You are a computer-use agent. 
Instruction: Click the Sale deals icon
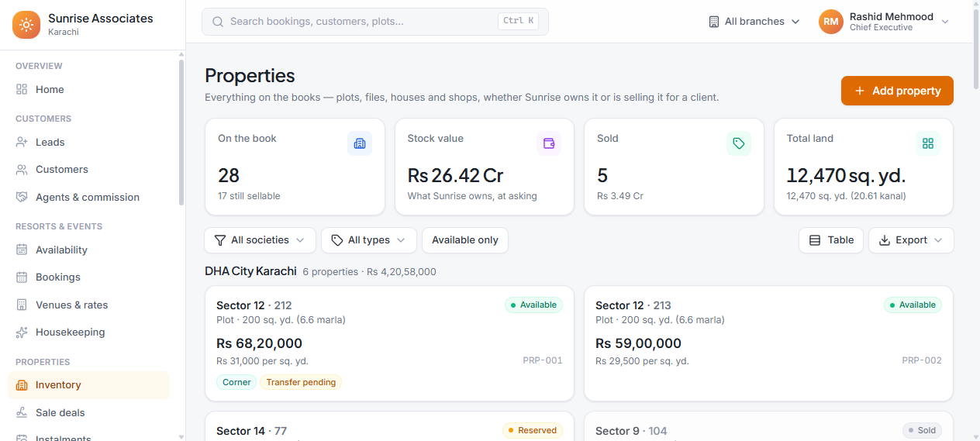pos(22,412)
